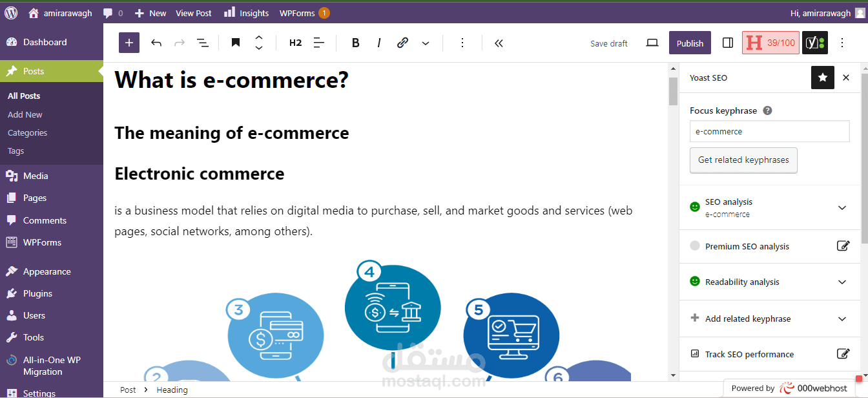Open Insights in admin bar

tap(246, 13)
